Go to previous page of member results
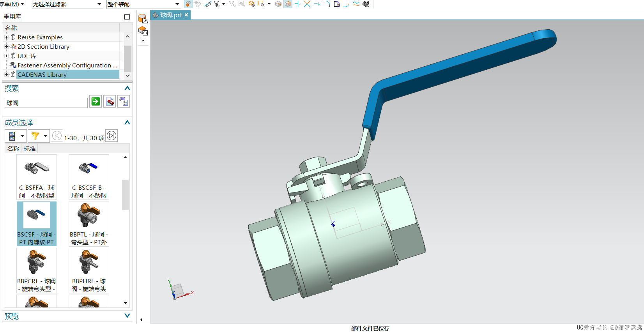This screenshot has height=332, width=644. (x=57, y=136)
